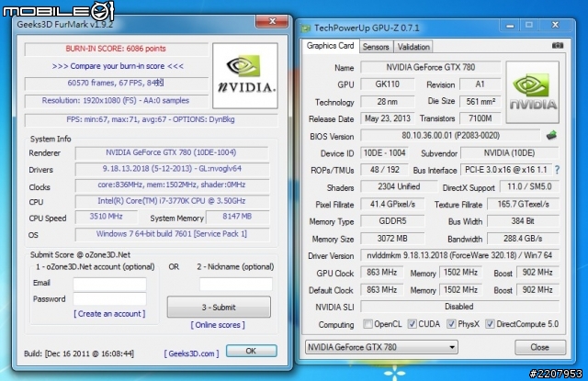
Task: Click the FPS: min:67, max:71 field
Action: tap(151, 120)
